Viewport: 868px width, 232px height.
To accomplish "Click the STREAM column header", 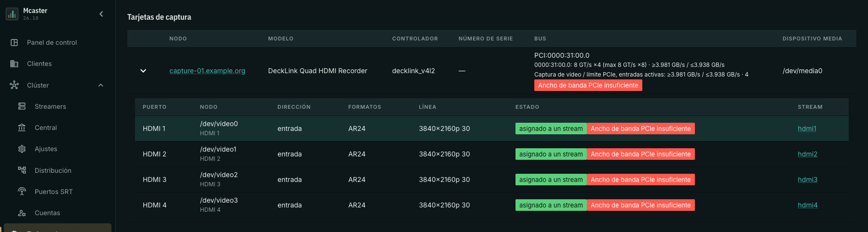I will point(810,107).
